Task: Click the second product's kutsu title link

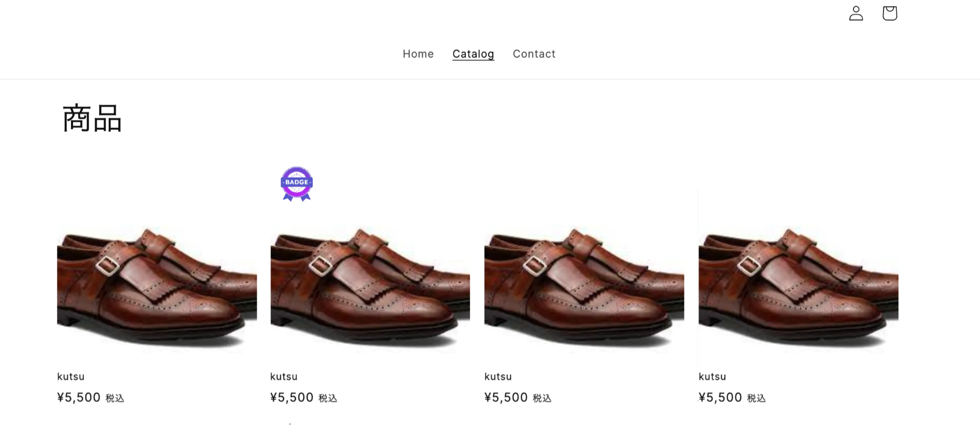Action: pyautogui.click(x=284, y=376)
